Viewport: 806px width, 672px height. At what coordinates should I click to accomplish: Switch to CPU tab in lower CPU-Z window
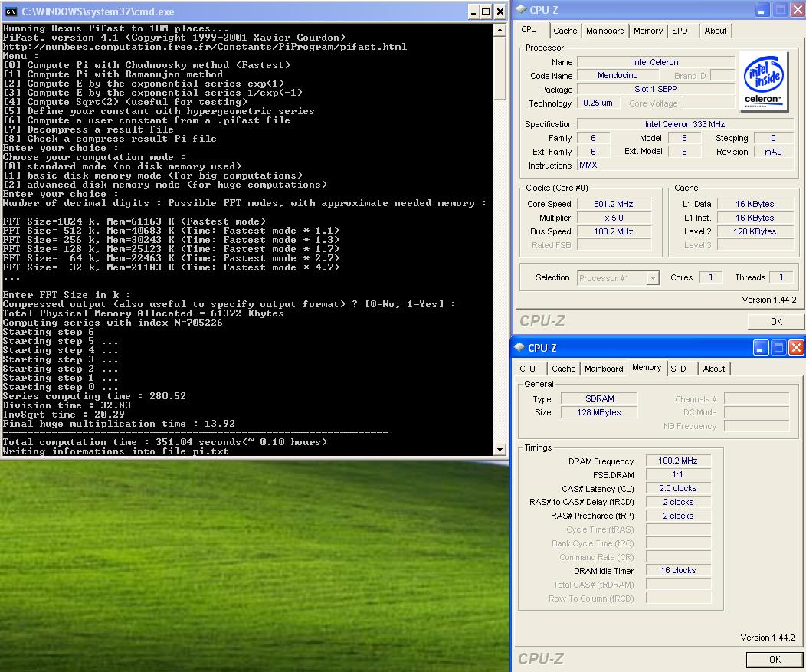(527, 369)
